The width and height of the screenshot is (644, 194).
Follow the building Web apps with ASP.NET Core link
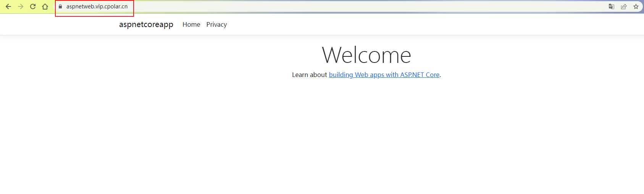[x=384, y=75]
